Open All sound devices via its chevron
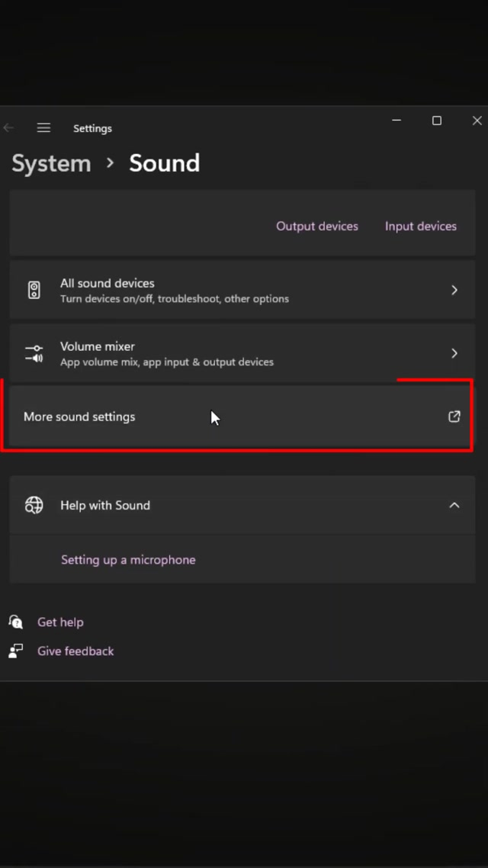This screenshot has height=868, width=488. [454, 290]
